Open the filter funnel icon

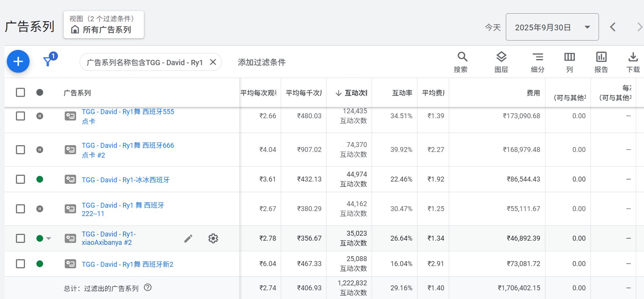pyautogui.click(x=48, y=61)
